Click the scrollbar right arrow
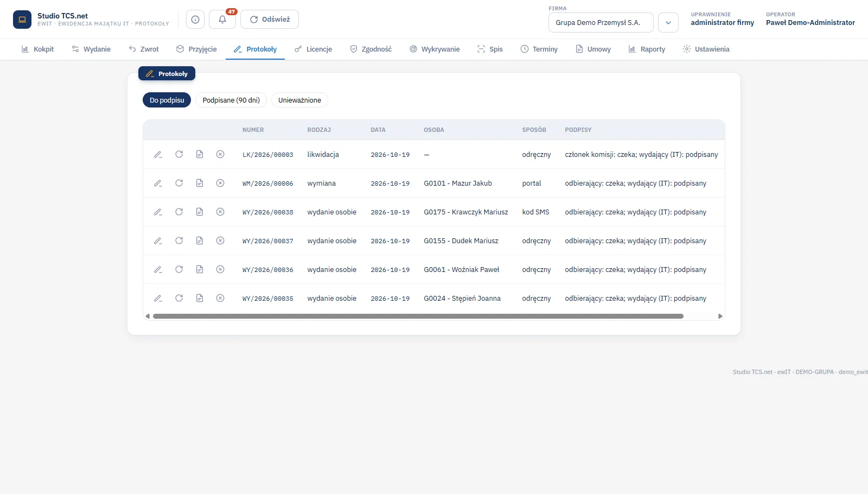The image size is (868, 494). pyautogui.click(x=720, y=316)
